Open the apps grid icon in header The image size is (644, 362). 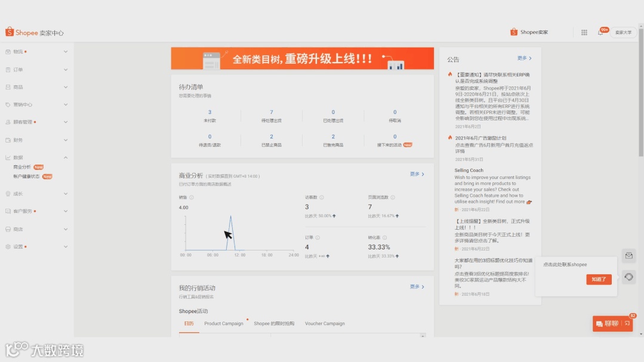584,32
